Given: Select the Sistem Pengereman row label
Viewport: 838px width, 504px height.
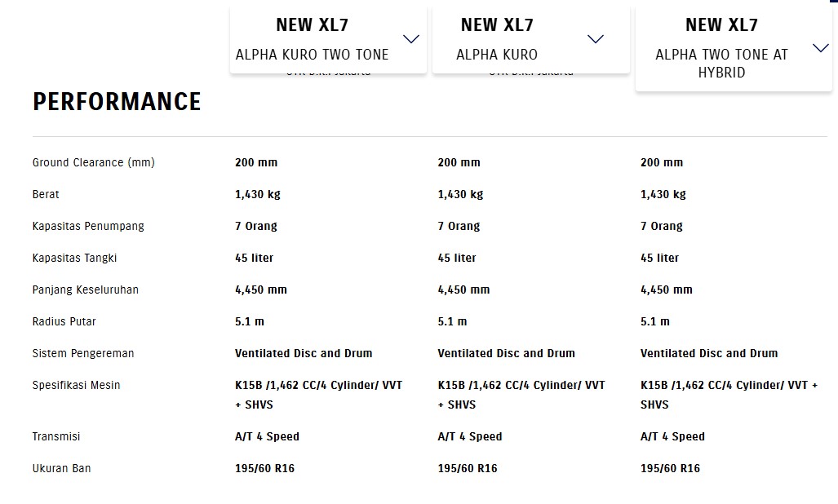Looking at the screenshot, I should pos(83,353).
